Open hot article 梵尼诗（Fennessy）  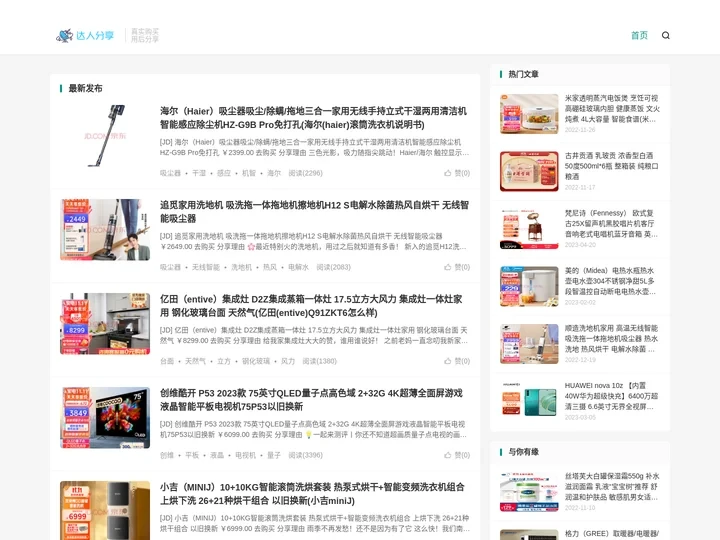point(611,224)
